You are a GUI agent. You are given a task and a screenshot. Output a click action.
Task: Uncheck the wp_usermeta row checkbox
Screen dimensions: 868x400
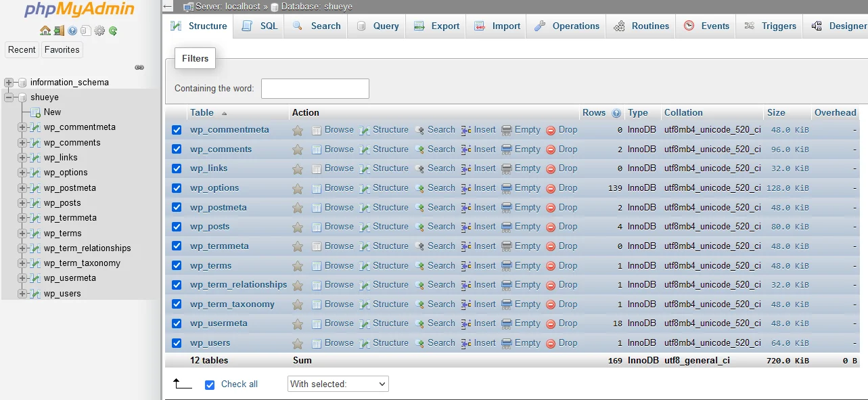pos(177,324)
